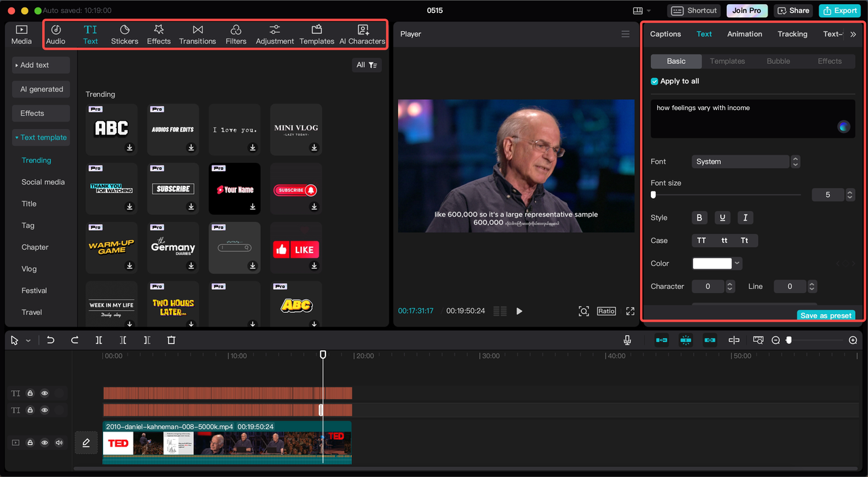Viewport: 868px width, 477px height.
Task: Toggle lock on the second text track
Action: [30, 410]
